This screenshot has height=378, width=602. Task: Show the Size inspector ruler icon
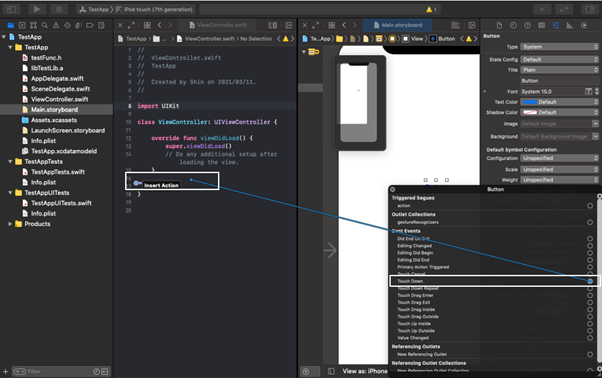[x=570, y=25]
